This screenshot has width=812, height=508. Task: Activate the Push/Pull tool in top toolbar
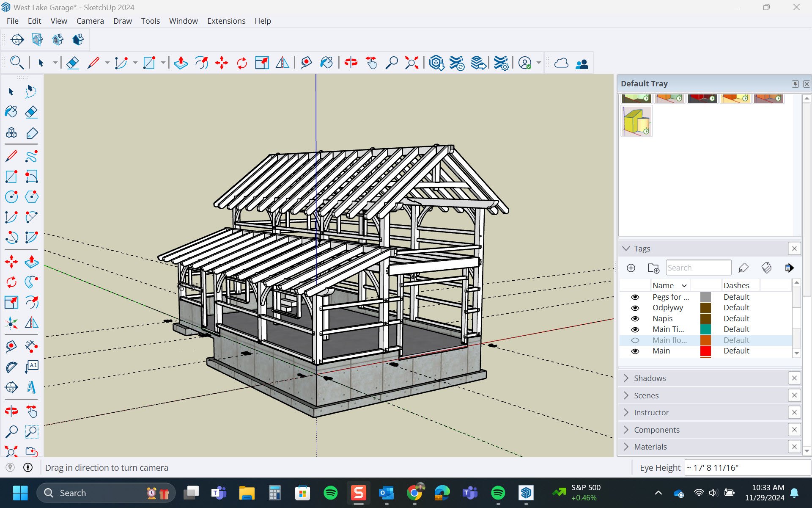(x=181, y=63)
